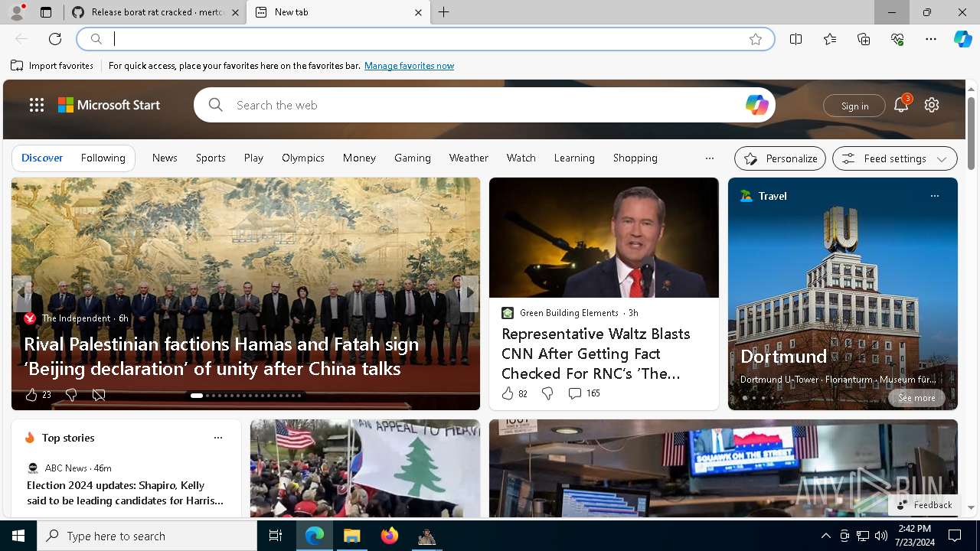980x551 pixels.
Task: Close the New tab tab
Action: (418, 12)
